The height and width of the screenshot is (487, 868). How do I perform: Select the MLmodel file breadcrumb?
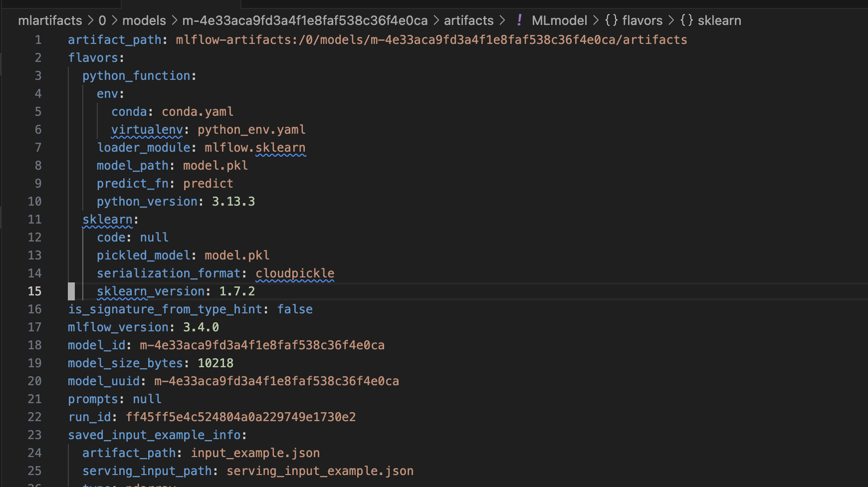(x=559, y=20)
